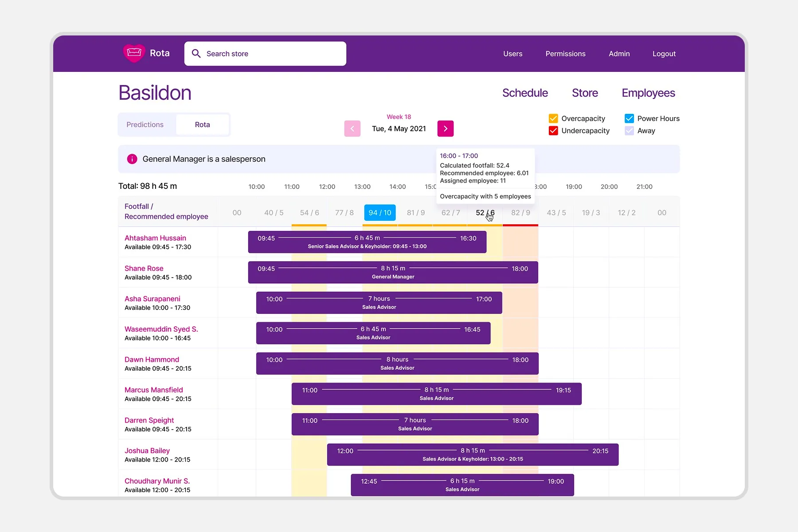Open Asha Surapaneni's employee name
798x532 pixels.
[x=153, y=299]
